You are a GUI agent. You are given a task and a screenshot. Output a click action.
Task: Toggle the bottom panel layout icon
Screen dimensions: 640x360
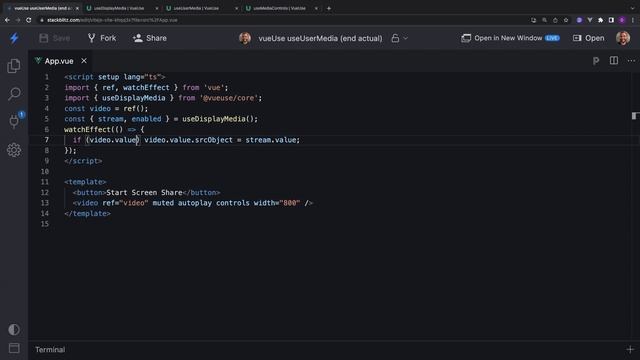[x=14, y=348]
